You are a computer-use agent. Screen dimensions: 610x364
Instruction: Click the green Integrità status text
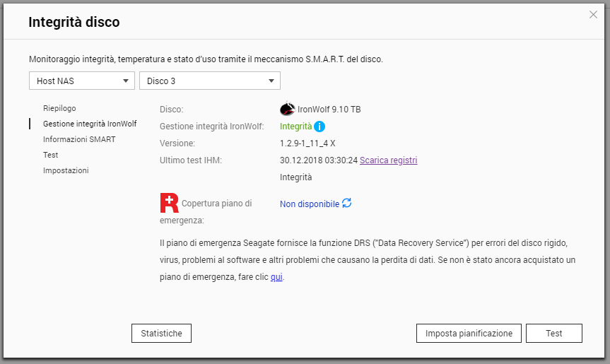point(295,127)
